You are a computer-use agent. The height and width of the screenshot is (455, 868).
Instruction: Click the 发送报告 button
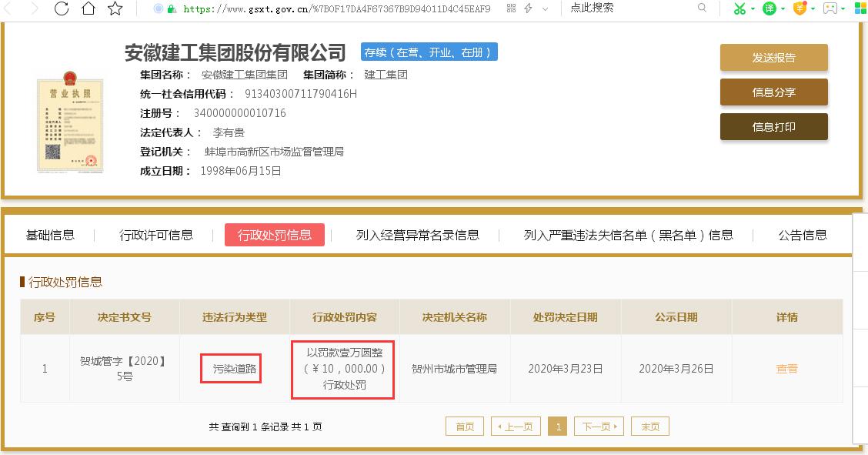point(773,57)
